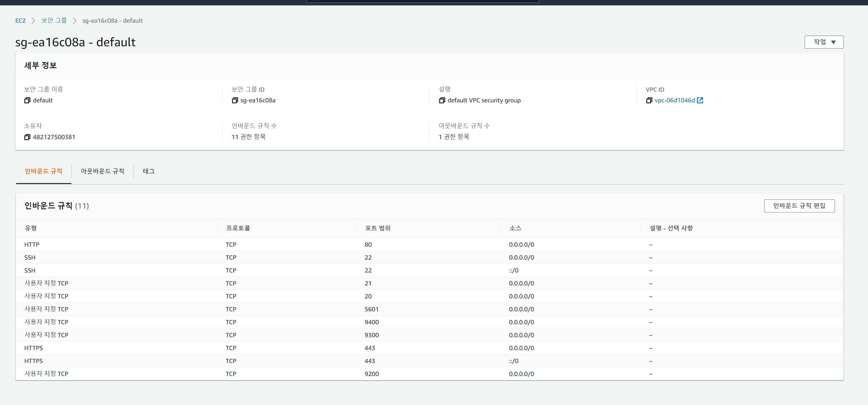
Task: Select the 인바운드 규칙 tab
Action: [43, 171]
